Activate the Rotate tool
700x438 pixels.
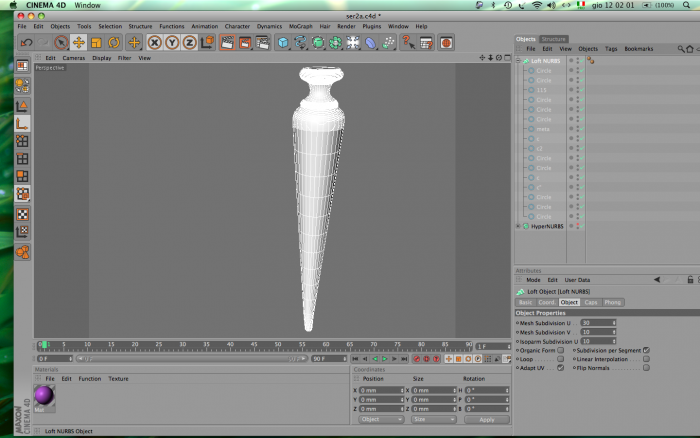tap(114, 43)
